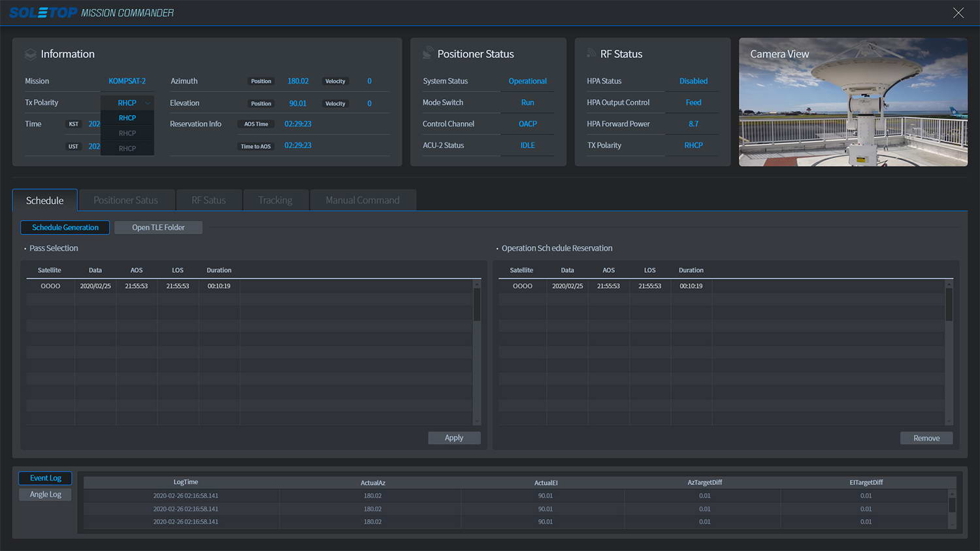This screenshot has height=551, width=980.
Task: Click HPA Forward Power value 8.7
Action: coord(694,124)
